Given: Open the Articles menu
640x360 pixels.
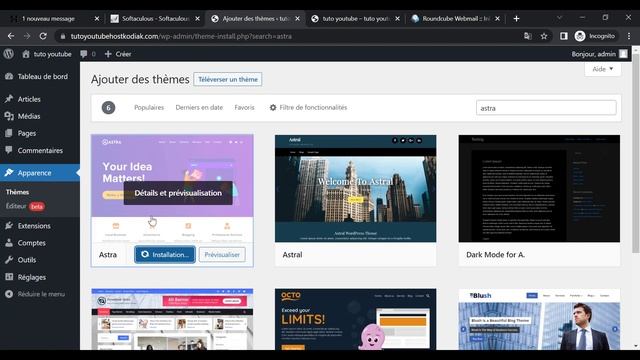Looking at the screenshot, I should click(x=40, y=99).
